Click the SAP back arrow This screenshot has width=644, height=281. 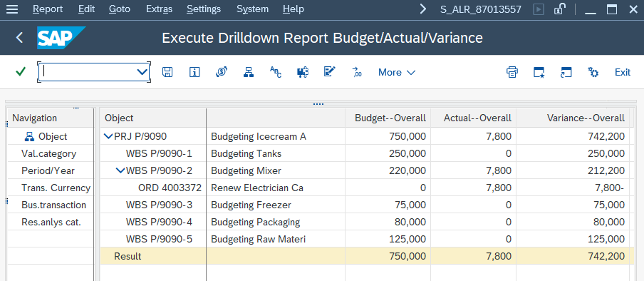pos(19,37)
